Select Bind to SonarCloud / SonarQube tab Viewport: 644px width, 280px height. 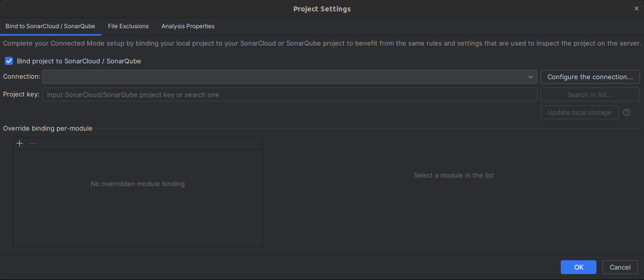coord(50,26)
